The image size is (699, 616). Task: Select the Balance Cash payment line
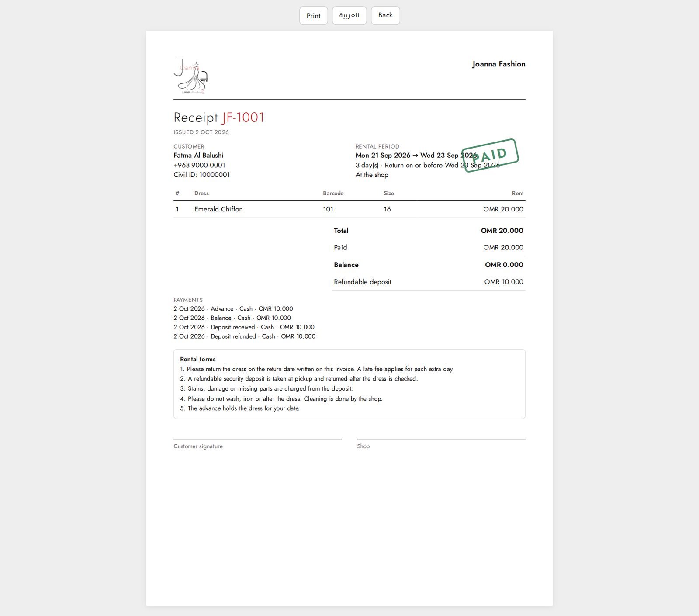click(x=232, y=318)
